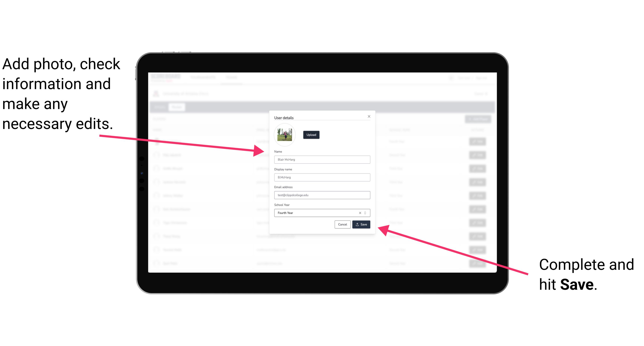The image size is (644, 346).
Task: Toggle clear X on School Year field
Action: click(x=360, y=213)
